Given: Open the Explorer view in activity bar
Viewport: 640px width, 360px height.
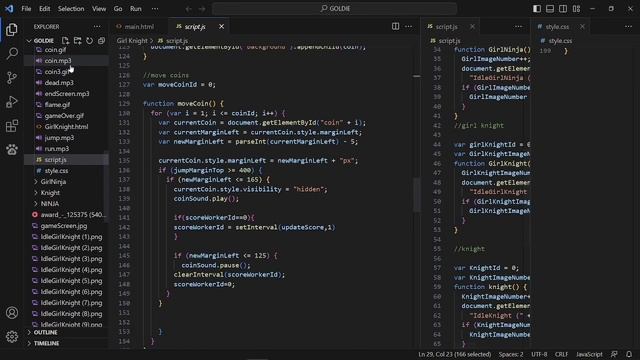Looking at the screenshot, I should [x=12, y=30].
